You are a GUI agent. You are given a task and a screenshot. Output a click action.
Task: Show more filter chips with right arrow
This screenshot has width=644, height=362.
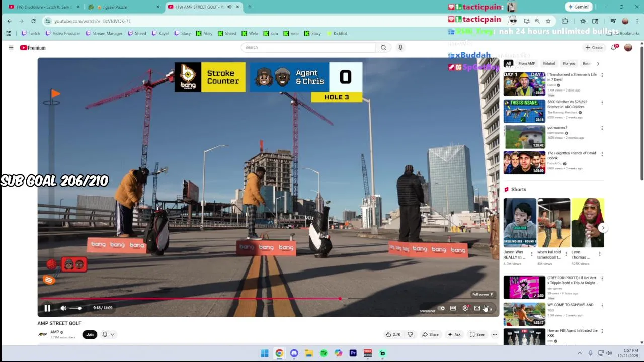598,64
